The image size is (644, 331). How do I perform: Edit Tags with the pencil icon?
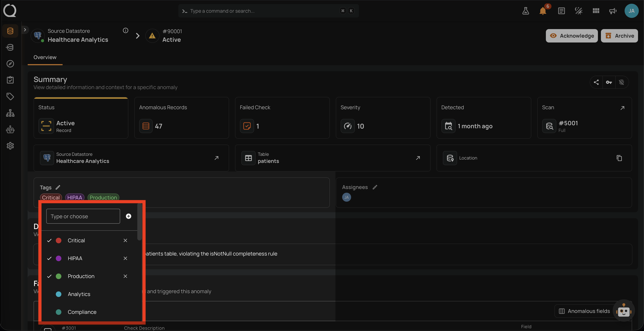(x=58, y=187)
